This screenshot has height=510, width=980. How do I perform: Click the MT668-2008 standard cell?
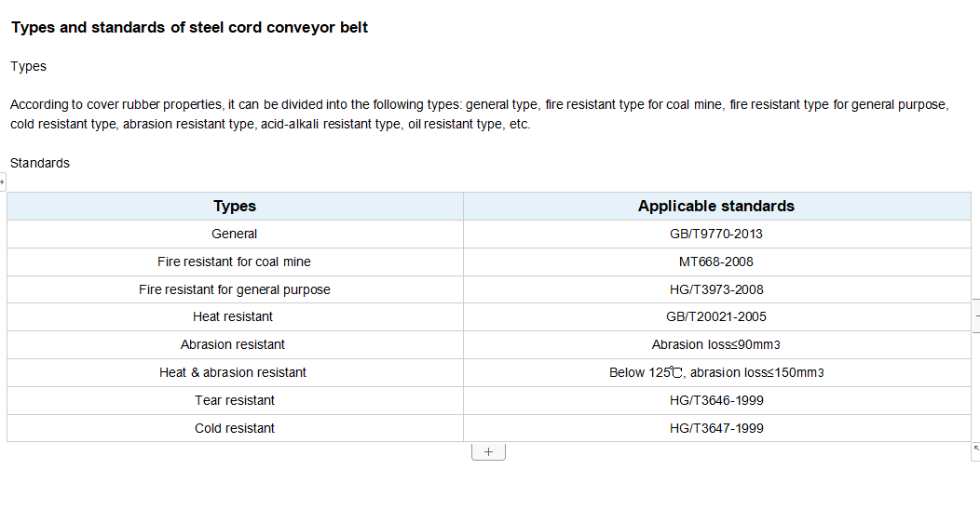click(x=717, y=262)
